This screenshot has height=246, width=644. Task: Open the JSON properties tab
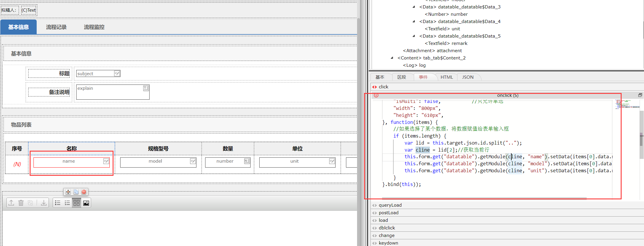[468, 77]
